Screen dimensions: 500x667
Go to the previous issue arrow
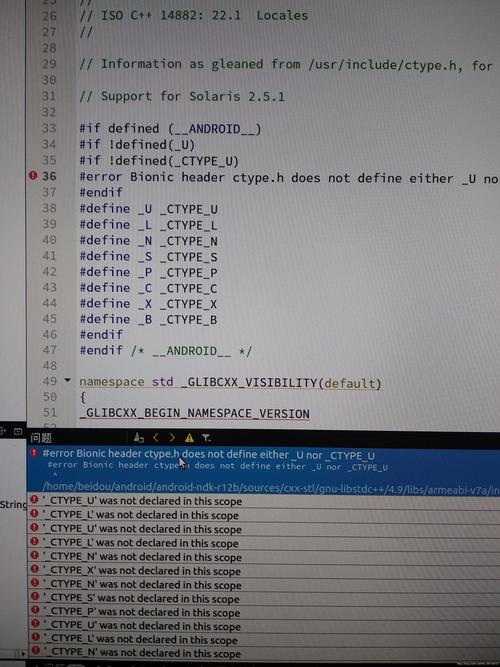155,437
